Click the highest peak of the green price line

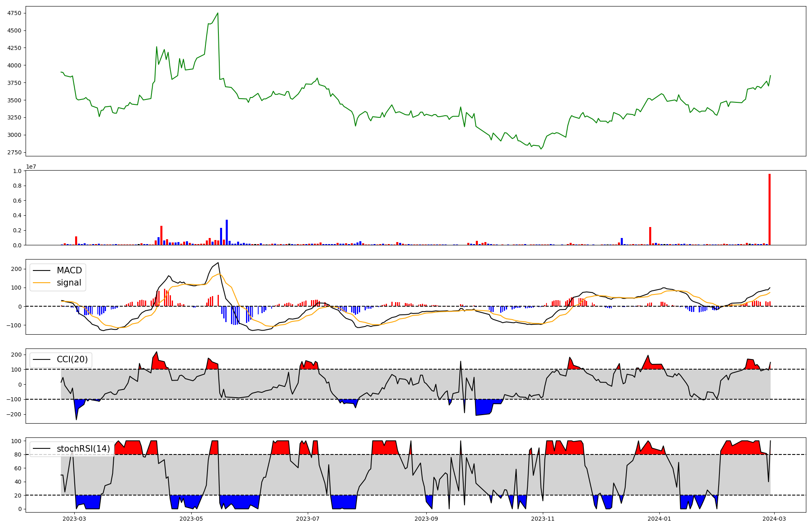(218, 13)
